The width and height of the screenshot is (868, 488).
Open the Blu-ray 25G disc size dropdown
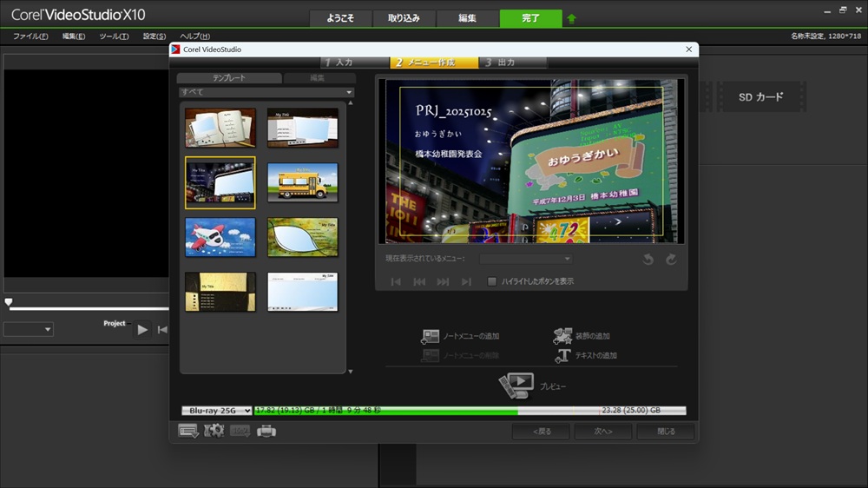coord(217,410)
